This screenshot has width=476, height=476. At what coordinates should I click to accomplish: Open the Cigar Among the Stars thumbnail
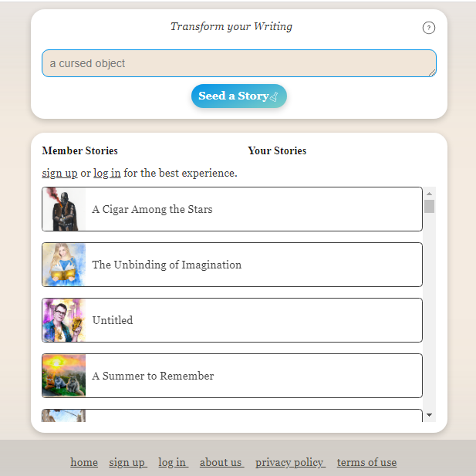[64, 209]
